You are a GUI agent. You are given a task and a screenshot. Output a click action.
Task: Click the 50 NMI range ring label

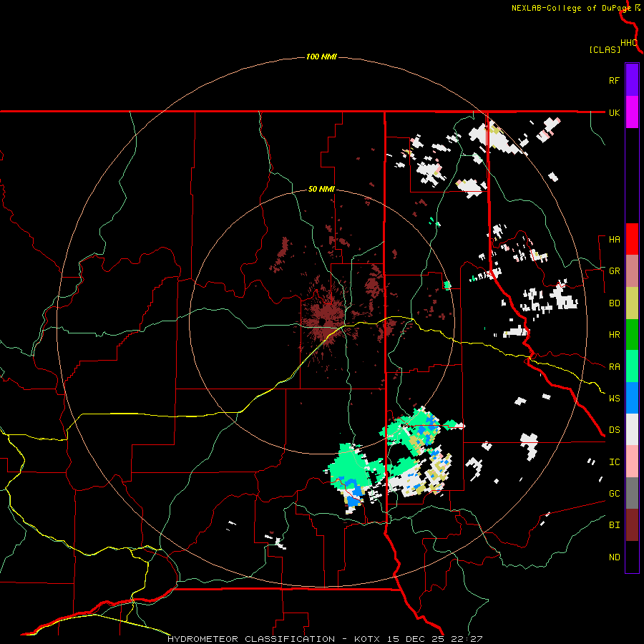(x=321, y=190)
